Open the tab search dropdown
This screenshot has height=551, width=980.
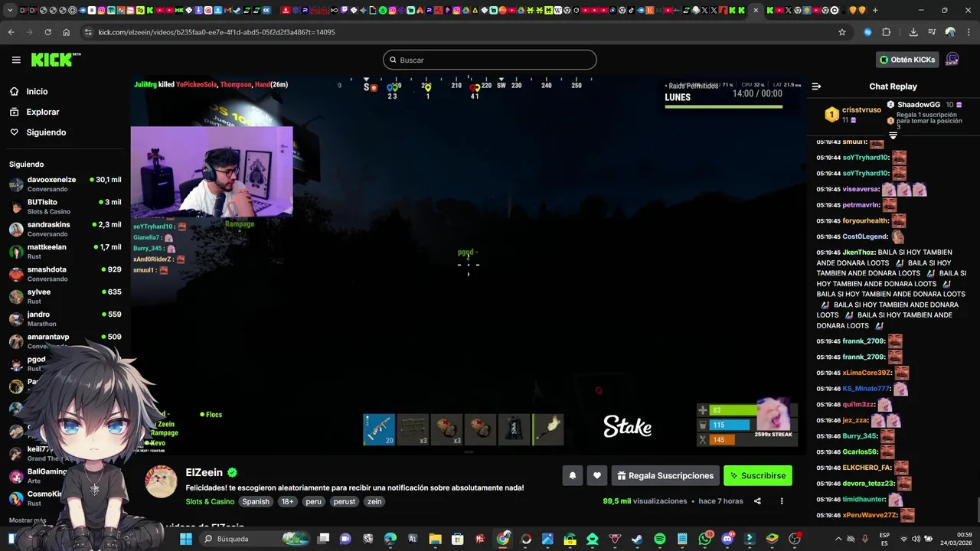(x=11, y=10)
